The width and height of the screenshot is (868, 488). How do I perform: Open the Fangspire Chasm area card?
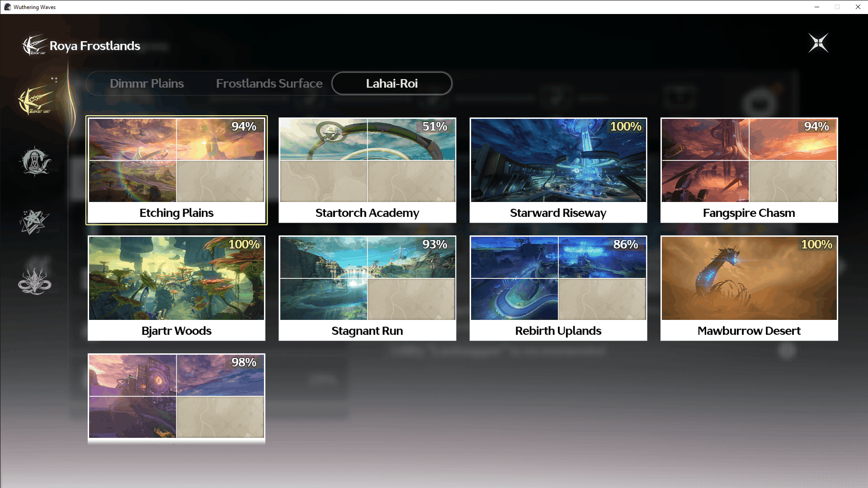coord(749,170)
